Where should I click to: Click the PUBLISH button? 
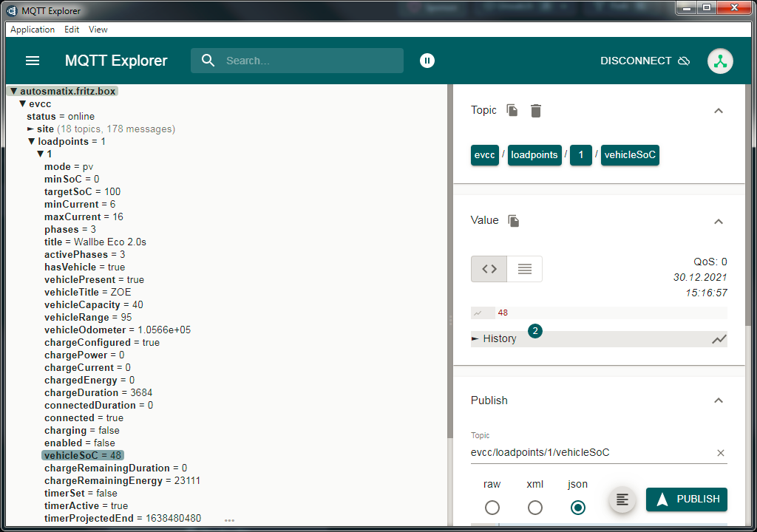tap(686, 499)
